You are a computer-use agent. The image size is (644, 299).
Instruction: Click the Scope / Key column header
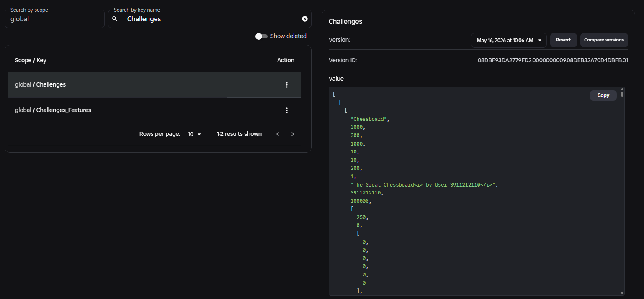tap(31, 60)
